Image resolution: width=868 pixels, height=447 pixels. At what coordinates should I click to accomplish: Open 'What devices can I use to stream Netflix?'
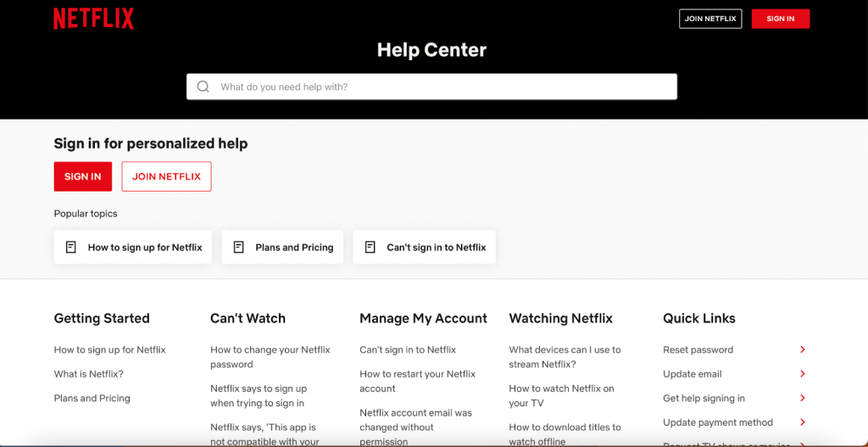coord(565,357)
